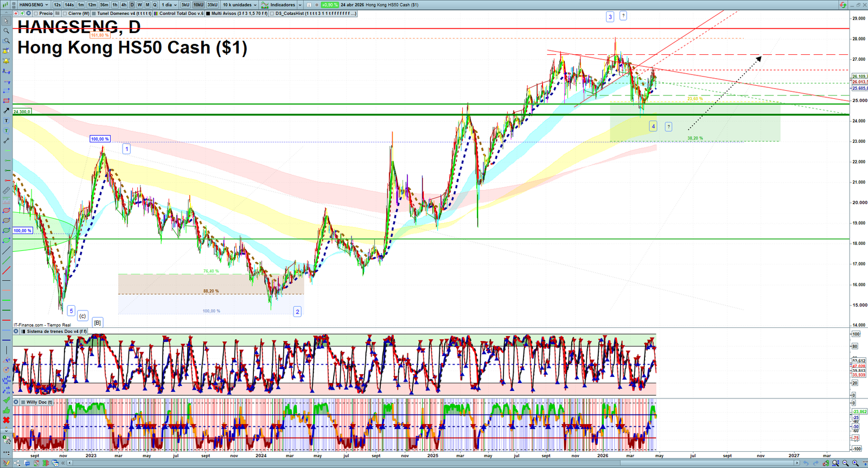The image size is (868, 468).
Task: Select the text T annotation tool
Action: click(x=7, y=121)
